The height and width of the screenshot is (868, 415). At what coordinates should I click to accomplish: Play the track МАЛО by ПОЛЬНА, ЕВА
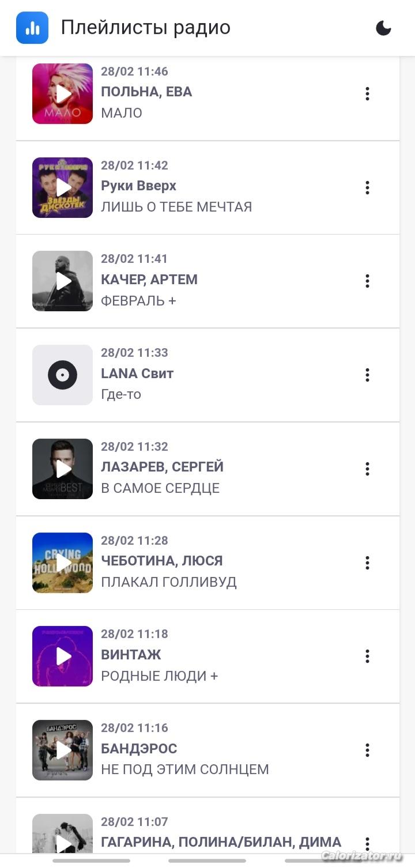[62, 93]
